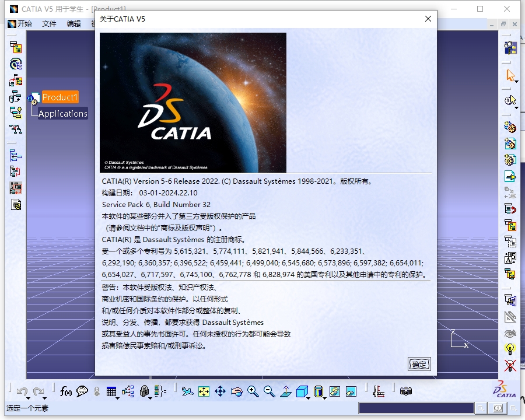The image size is (525, 420).
Task: Open the isometric view dropdown arrow
Action: tap(307, 399)
